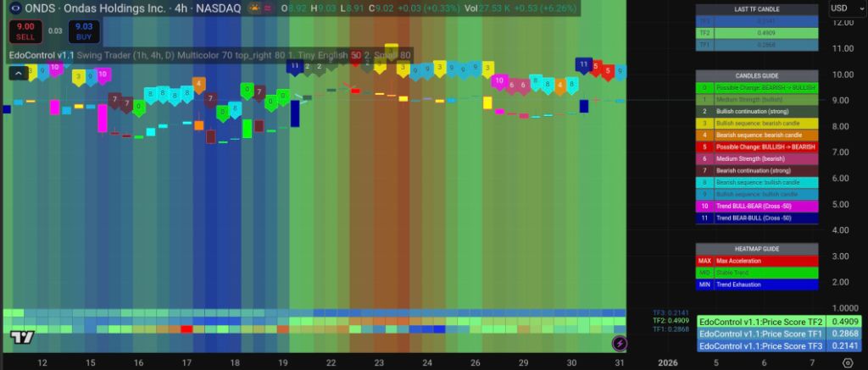Click the 10.00 price axis label
Viewport: 868px width, 370px height.
coord(842,75)
